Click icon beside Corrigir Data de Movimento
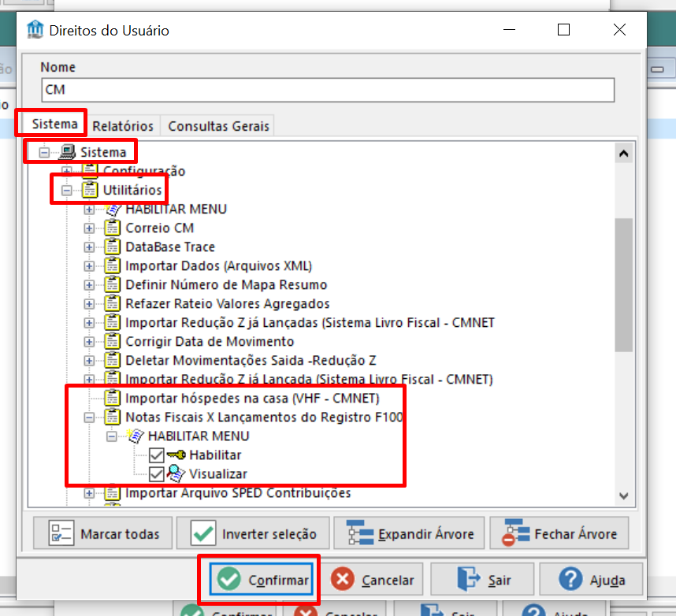The width and height of the screenshot is (676, 616). (112, 341)
